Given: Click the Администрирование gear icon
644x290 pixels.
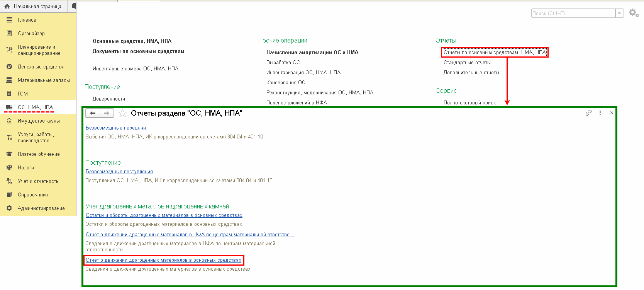Looking at the screenshot, I should pyautogui.click(x=9, y=208).
